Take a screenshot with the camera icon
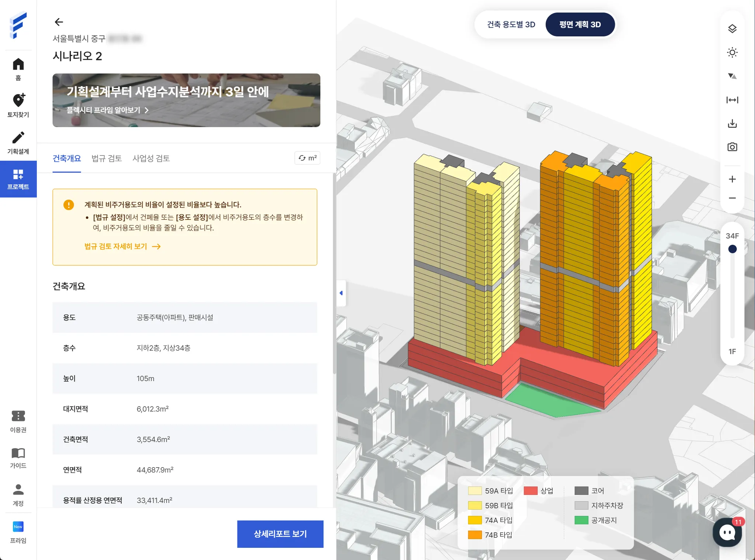This screenshot has height=560, width=755. tap(732, 147)
